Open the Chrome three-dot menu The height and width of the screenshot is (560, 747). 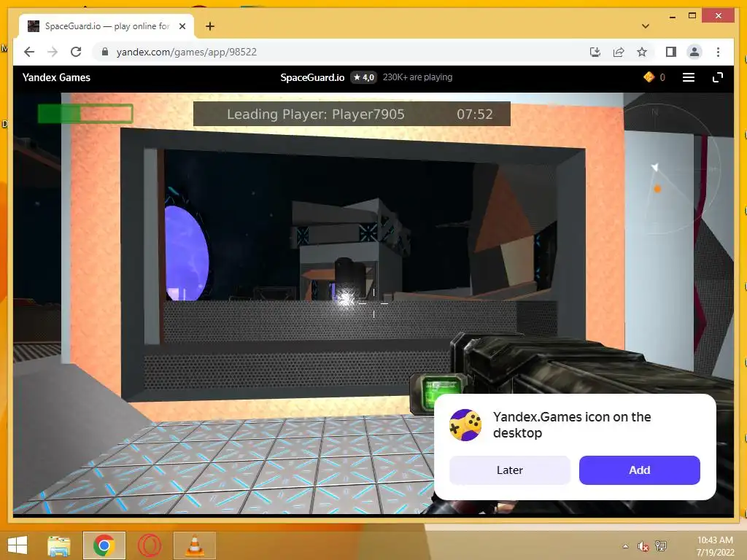pos(718,52)
